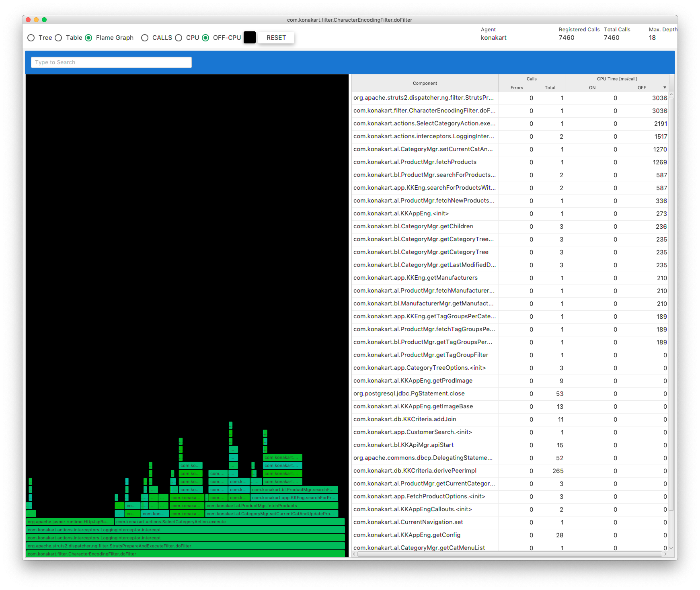Click the RESET button

276,37
